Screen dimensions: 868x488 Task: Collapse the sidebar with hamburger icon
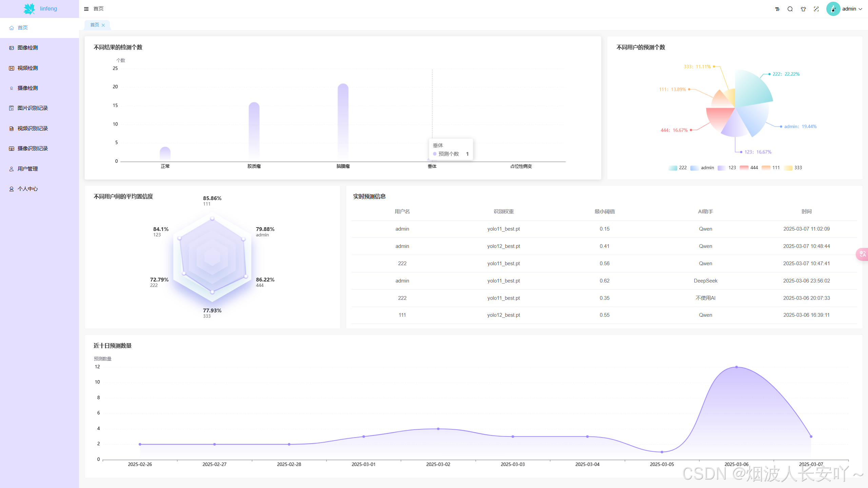86,9
